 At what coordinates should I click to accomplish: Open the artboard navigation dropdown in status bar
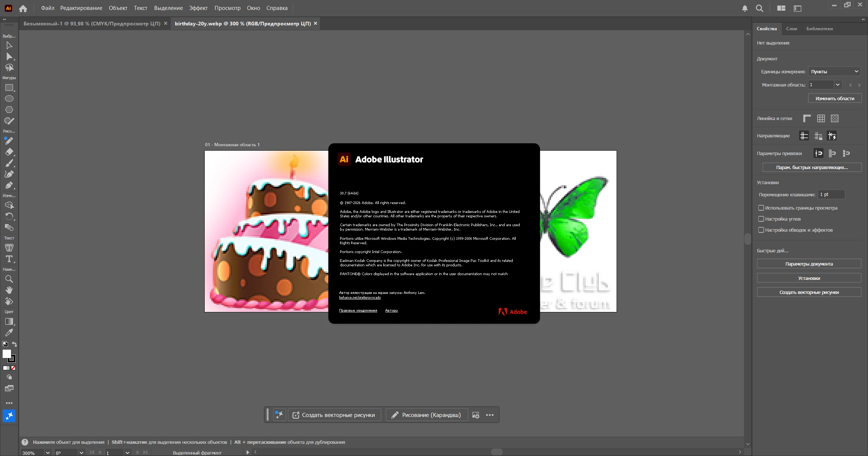[x=127, y=452]
